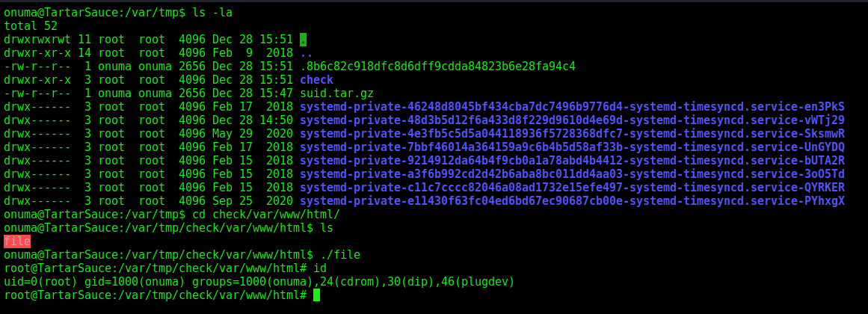Click the red highlighted 'file' entry

(17, 241)
